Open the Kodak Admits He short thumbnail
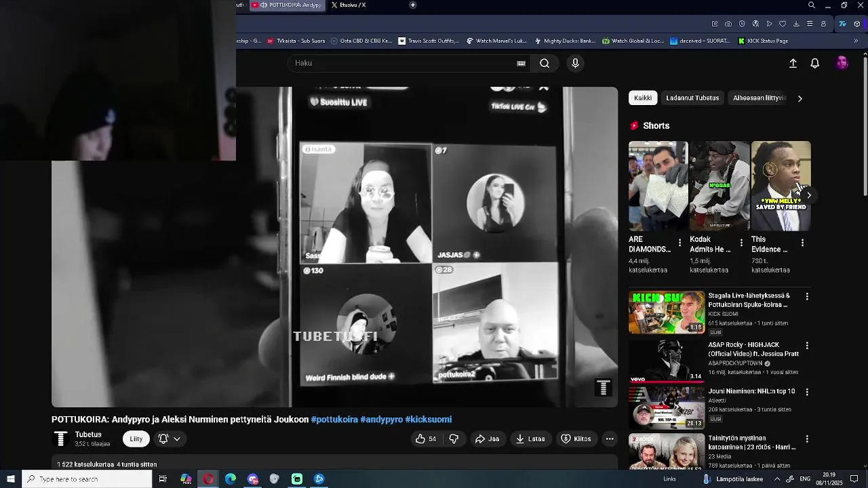This screenshot has width=868, height=488. click(x=719, y=186)
